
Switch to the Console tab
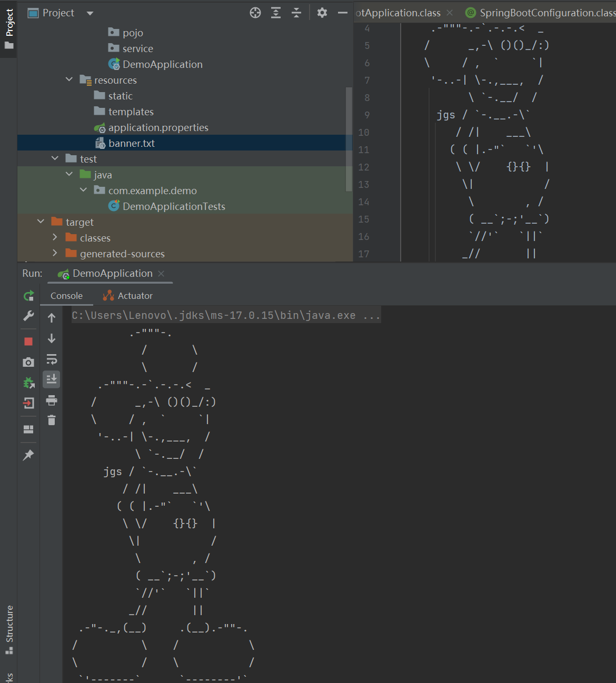[x=66, y=296]
